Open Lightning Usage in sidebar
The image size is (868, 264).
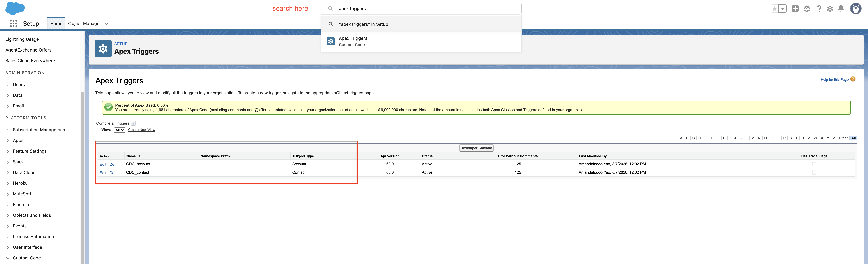click(22, 39)
